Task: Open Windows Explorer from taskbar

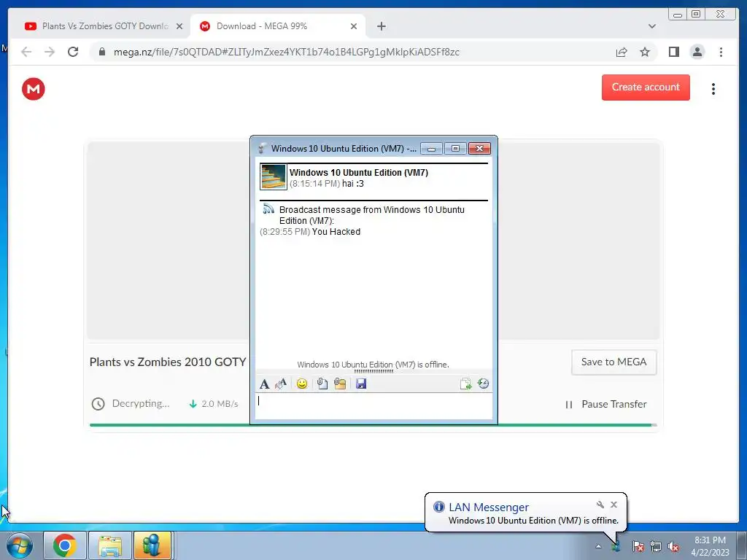Action: pyautogui.click(x=109, y=545)
